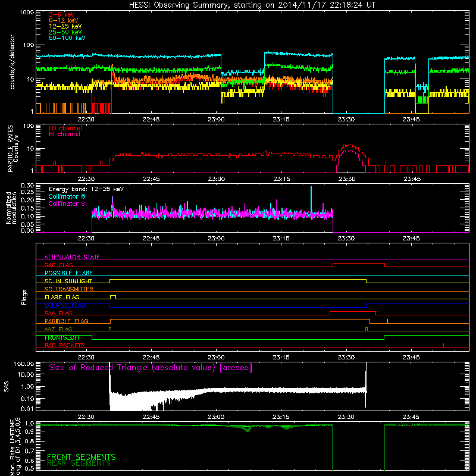Select the 3-6 keV legend entry
This screenshot has width=476, height=476.
[62, 14]
